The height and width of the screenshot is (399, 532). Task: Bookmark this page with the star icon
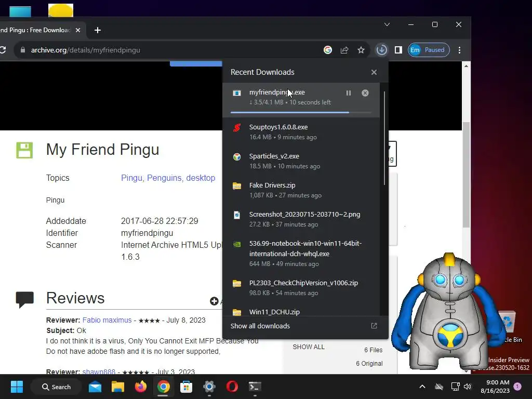361,50
